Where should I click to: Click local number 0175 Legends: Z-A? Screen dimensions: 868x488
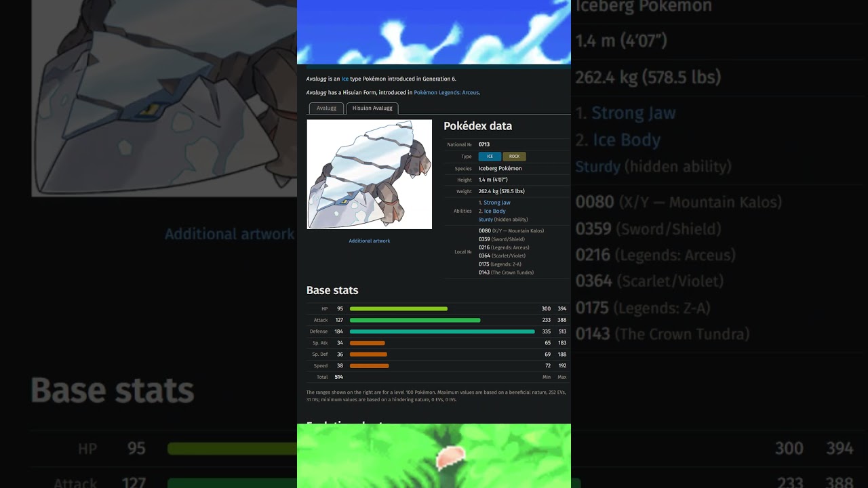click(500, 264)
